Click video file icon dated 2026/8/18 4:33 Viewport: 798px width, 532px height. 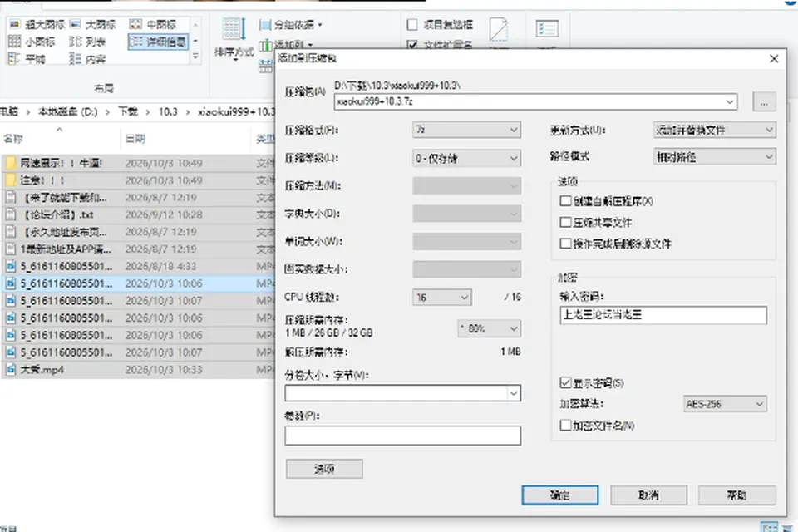tap(10, 266)
